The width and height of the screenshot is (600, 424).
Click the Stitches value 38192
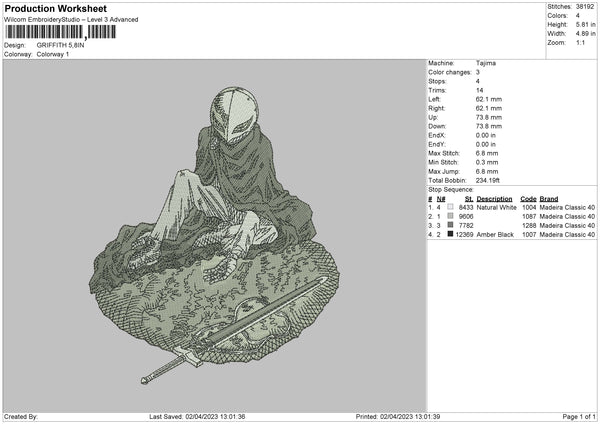[x=585, y=7]
